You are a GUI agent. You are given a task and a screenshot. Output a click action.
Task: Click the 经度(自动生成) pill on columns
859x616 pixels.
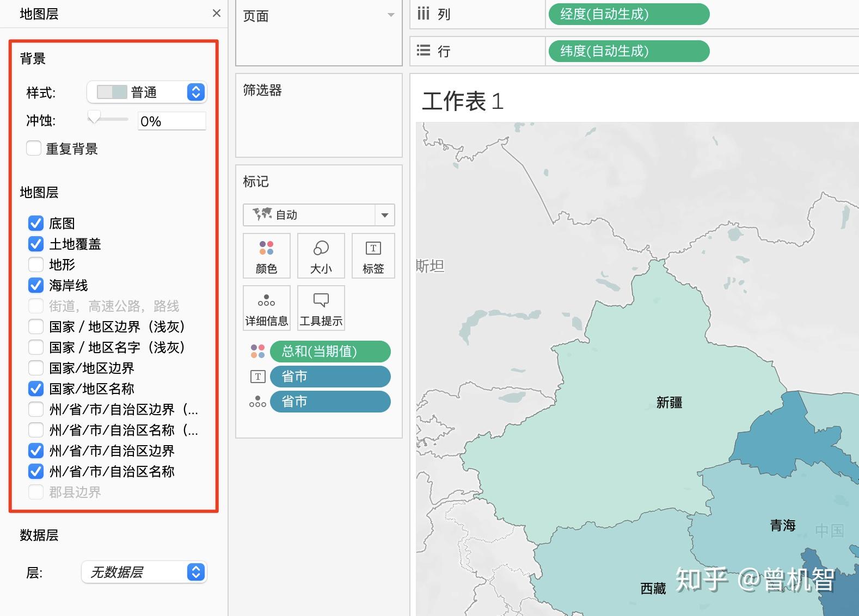(x=629, y=14)
